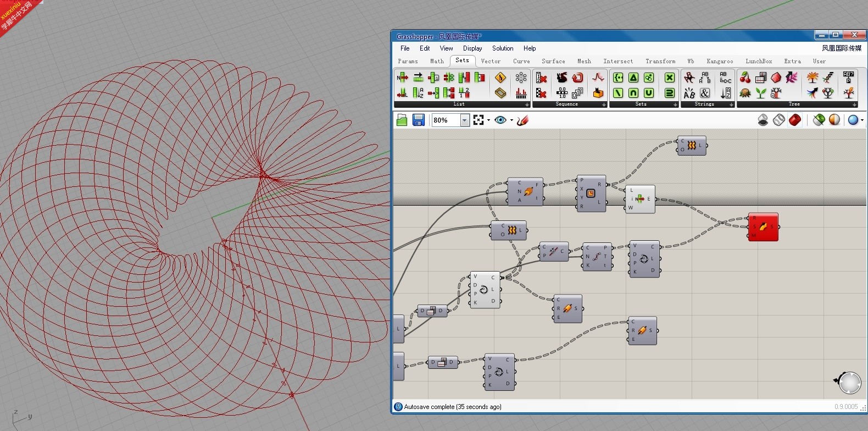This screenshot has width=868, height=431.
Task: Select the List Length component icon
Action: pos(403,93)
